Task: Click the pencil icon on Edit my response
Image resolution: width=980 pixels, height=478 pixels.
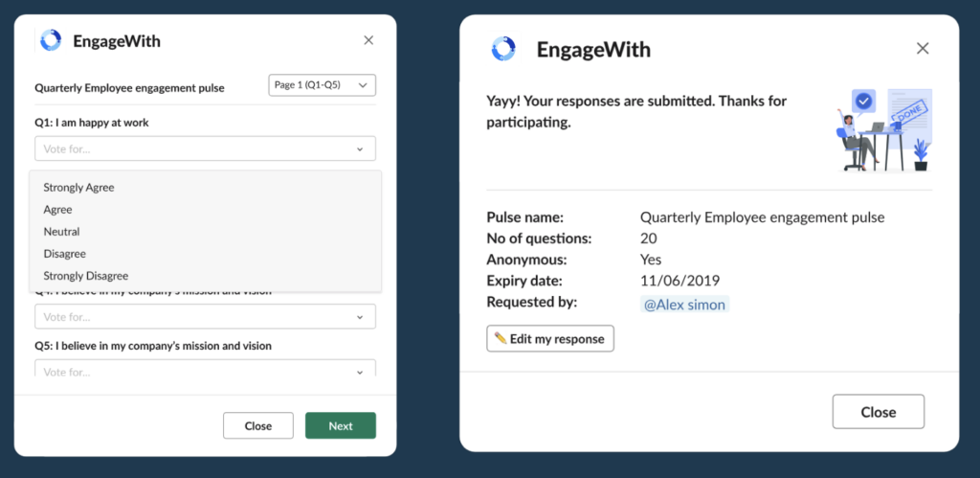Action: click(x=501, y=338)
